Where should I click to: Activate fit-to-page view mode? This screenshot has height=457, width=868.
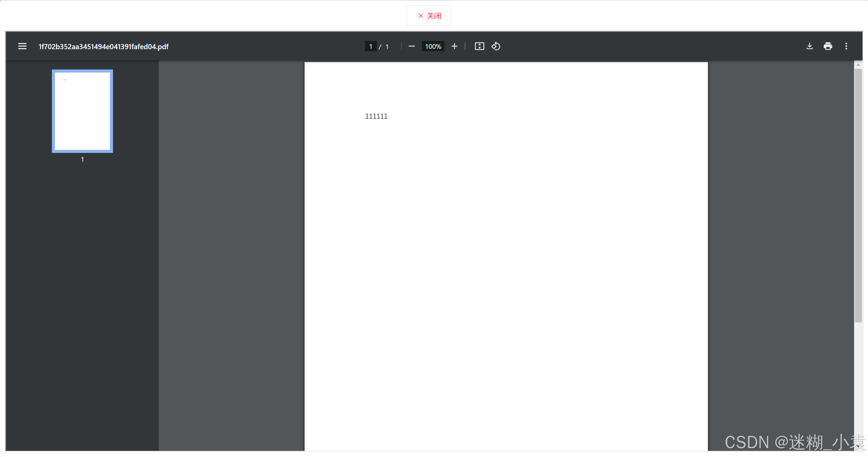point(479,46)
